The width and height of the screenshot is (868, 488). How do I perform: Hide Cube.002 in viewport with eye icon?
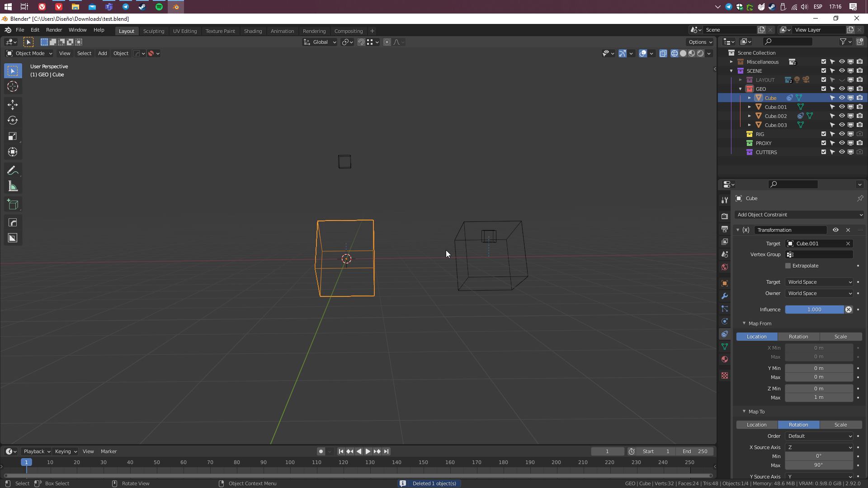pos(842,116)
